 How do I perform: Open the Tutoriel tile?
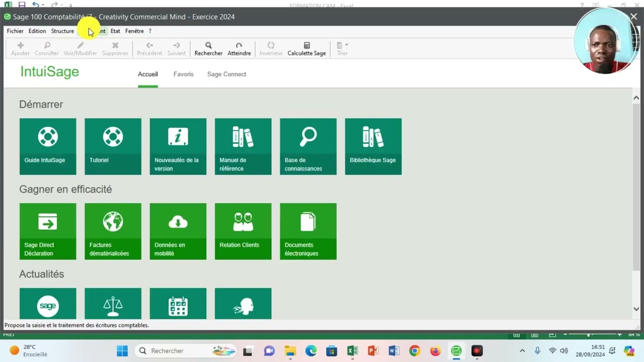(113, 146)
